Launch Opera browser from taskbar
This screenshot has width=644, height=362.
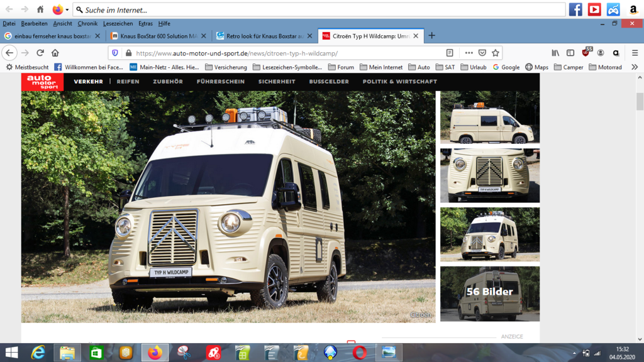point(359,353)
